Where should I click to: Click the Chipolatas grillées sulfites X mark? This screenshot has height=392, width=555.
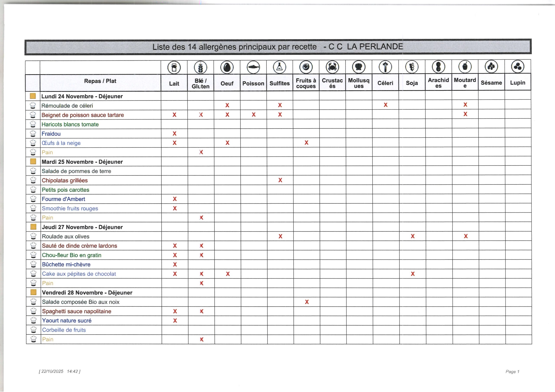[x=280, y=180]
